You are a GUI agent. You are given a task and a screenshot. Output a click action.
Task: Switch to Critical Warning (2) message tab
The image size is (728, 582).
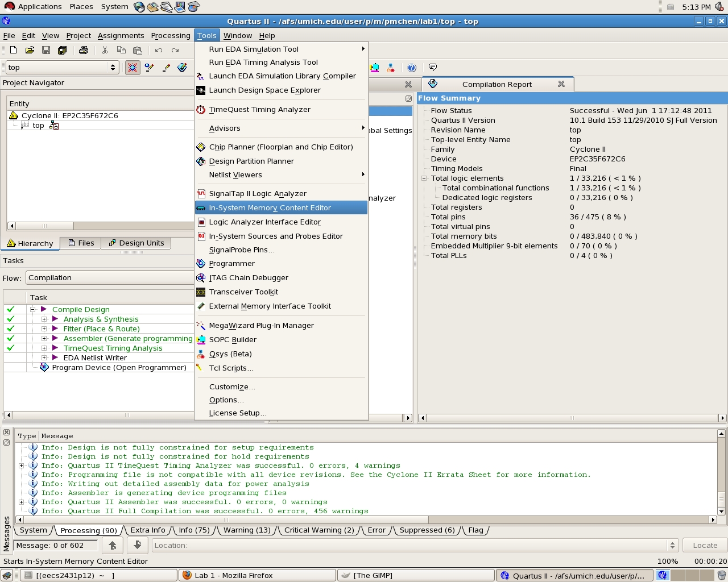point(318,530)
